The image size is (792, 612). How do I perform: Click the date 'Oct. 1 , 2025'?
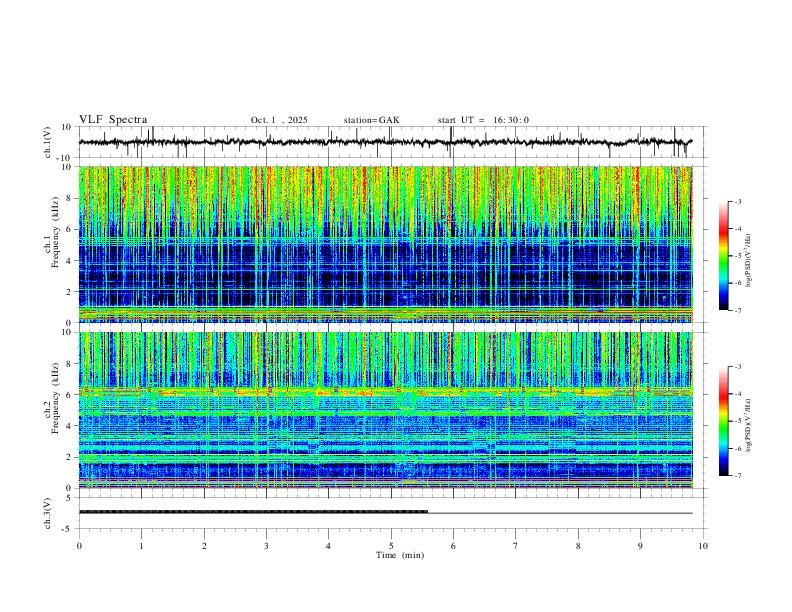[x=279, y=120]
